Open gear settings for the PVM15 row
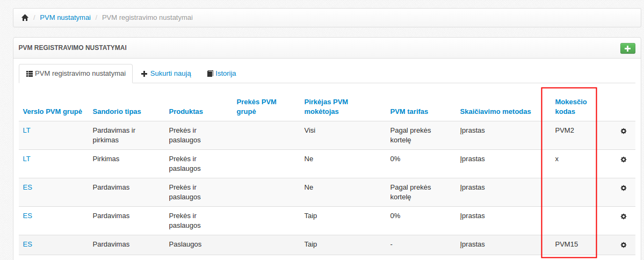 (624, 245)
